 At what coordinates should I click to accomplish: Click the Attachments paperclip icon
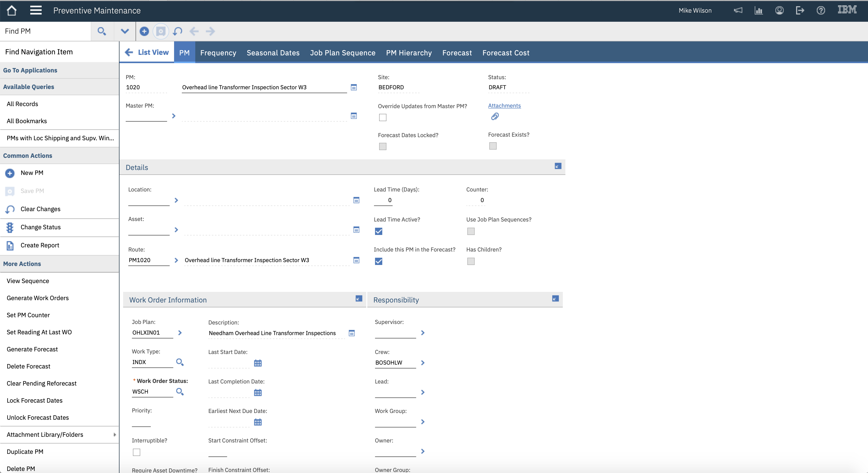pos(495,117)
